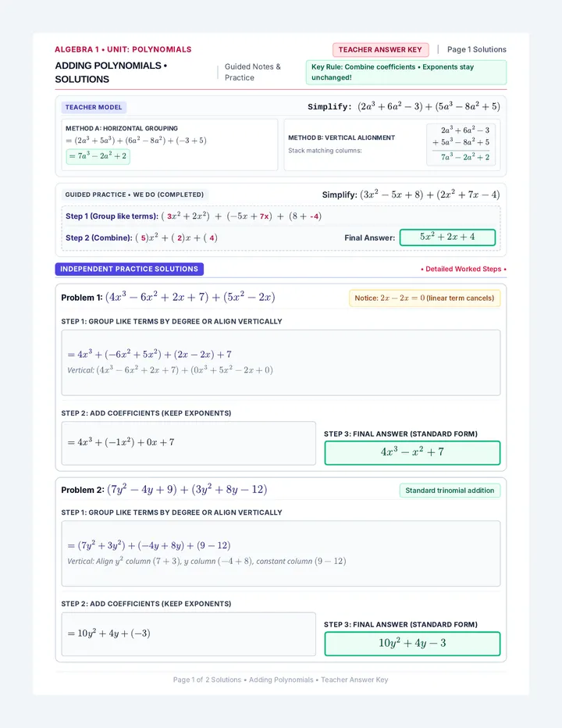The width and height of the screenshot is (562, 728).
Task: Click the "Problem 2:" expression heading
Action: [164, 490]
